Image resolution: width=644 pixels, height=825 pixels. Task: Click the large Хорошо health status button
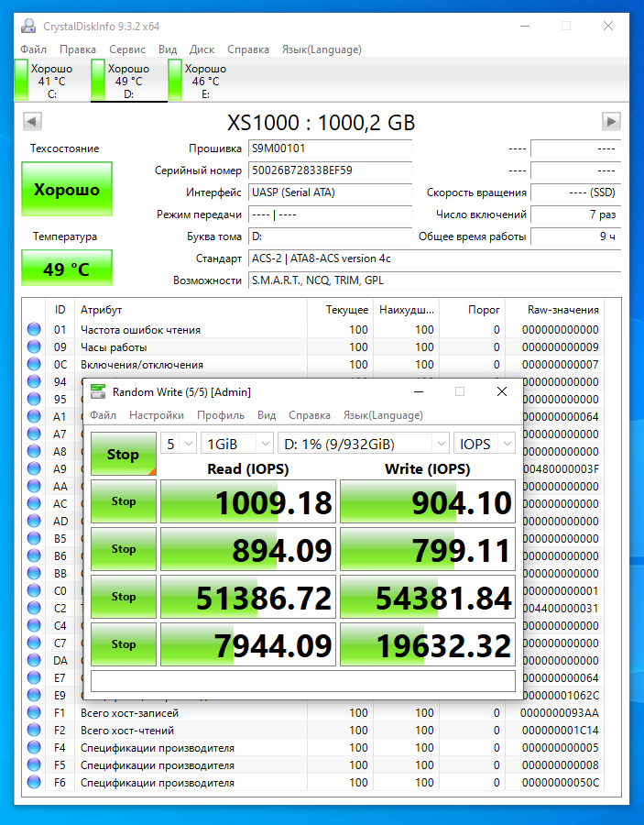(x=67, y=190)
